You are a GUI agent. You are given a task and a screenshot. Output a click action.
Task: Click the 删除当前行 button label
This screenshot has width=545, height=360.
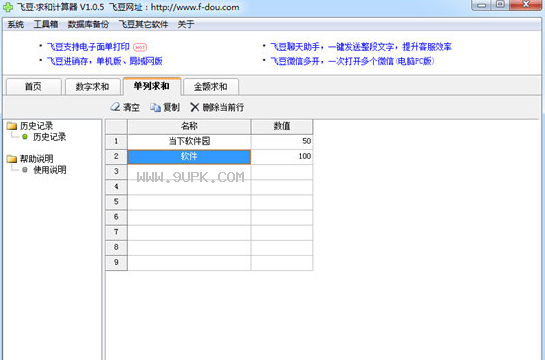[x=223, y=107]
